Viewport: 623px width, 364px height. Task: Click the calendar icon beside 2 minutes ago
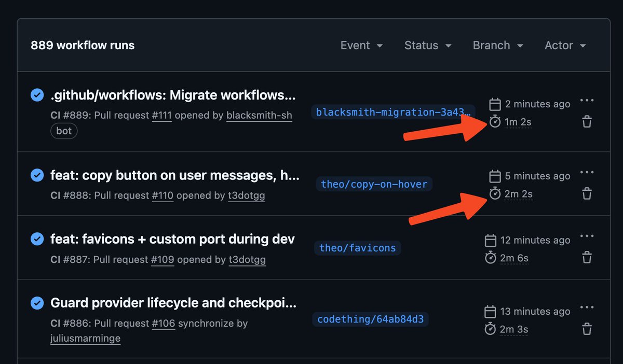(x=495, y=104)
